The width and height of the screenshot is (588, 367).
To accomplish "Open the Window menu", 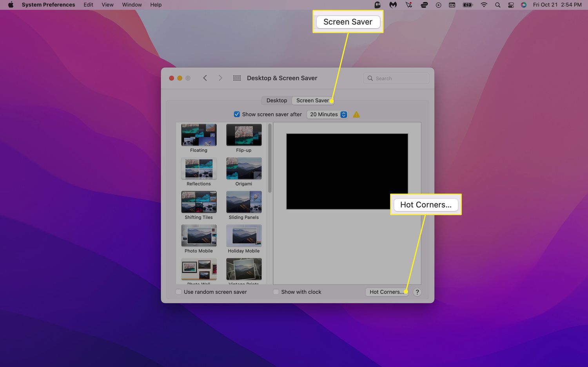I will pos(132,5).
